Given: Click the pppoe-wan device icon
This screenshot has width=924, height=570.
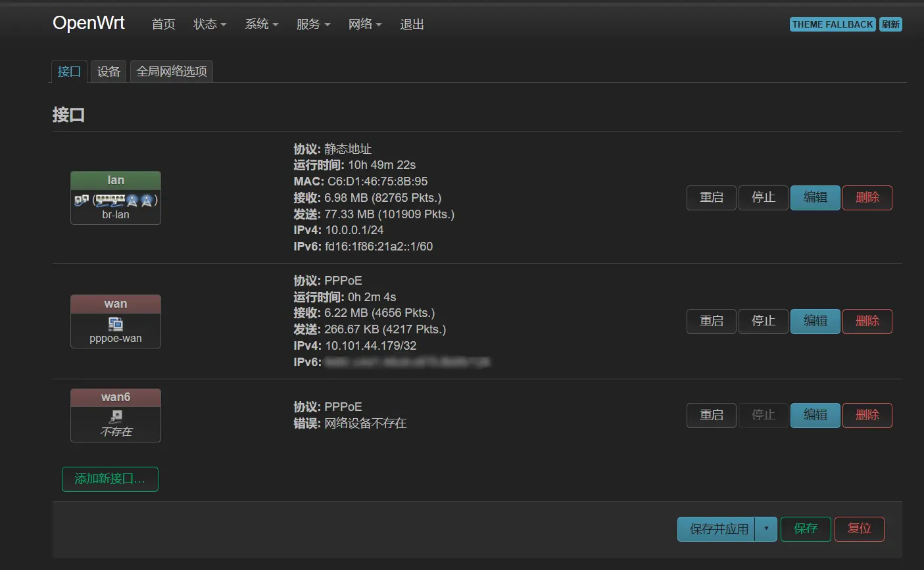Looking at the screenshot, I should coord(116,323).
